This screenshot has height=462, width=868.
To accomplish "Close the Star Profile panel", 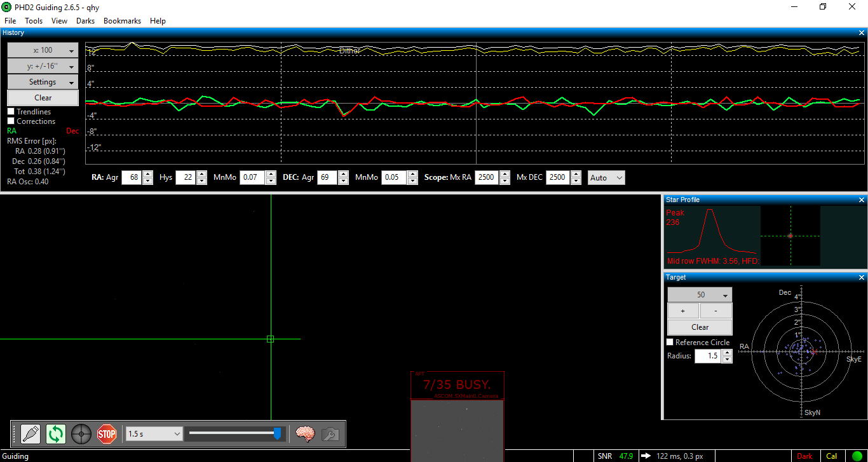I will (862, 200).
